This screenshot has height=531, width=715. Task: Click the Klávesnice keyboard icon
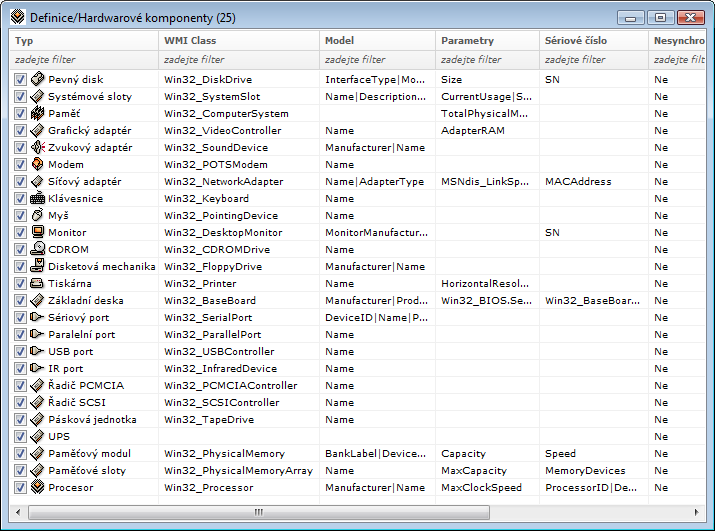click(37, 198)
